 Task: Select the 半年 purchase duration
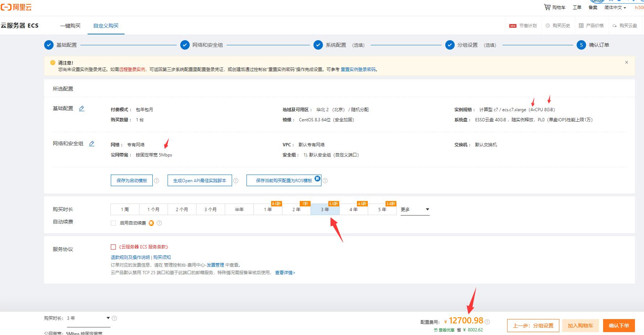click(239, 210)
